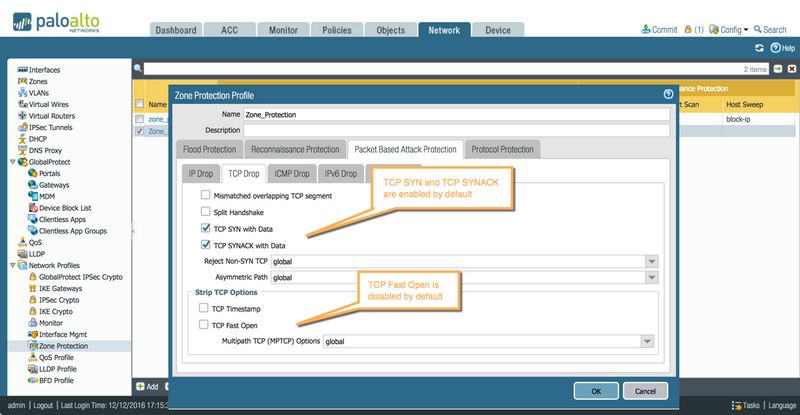This screenshot has height=415, width=800.
Task: Open the Interface Mgmt icon
Action: [33, 334]
